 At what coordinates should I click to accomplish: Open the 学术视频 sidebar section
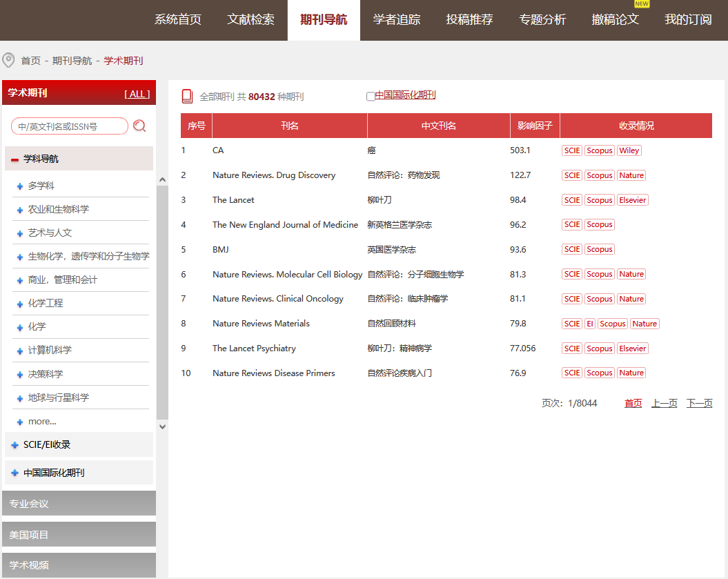click(x=79, y=565)
